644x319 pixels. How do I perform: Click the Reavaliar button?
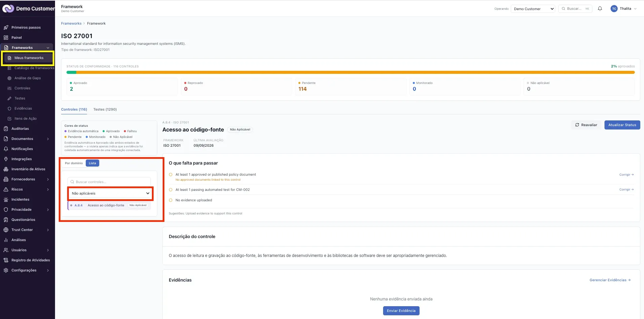coord(586,125)
